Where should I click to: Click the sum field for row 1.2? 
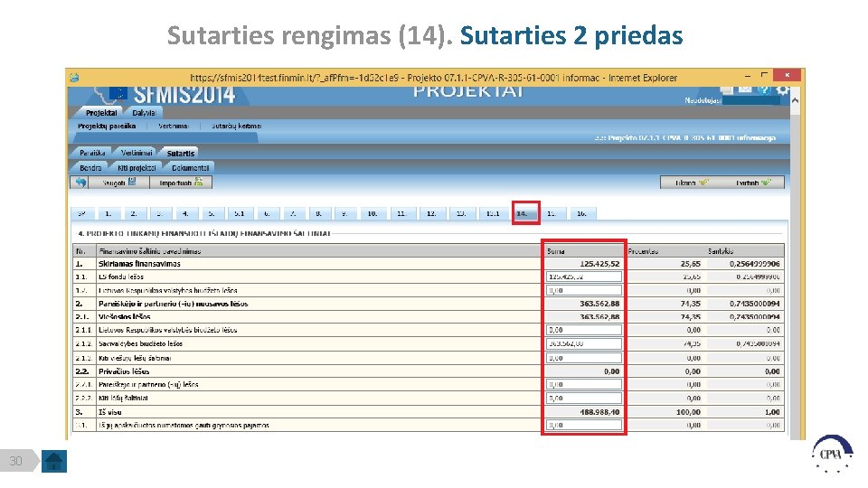(584, 290)
